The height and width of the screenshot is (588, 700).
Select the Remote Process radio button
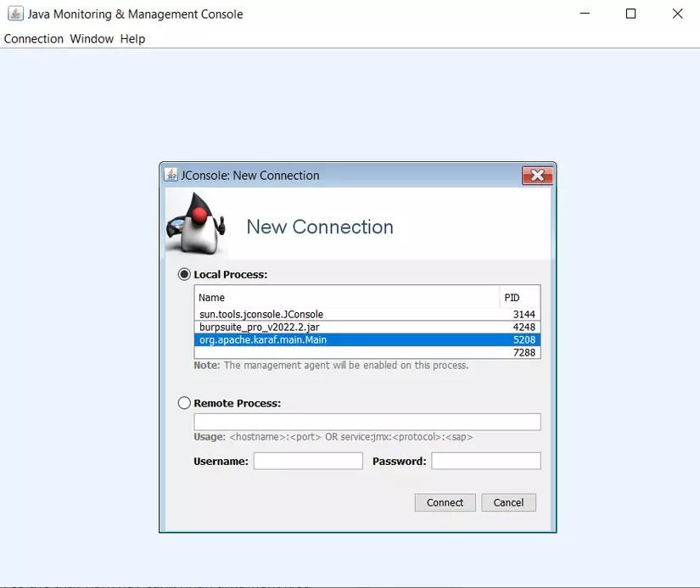pyautogui.click(x=184, y=403)
